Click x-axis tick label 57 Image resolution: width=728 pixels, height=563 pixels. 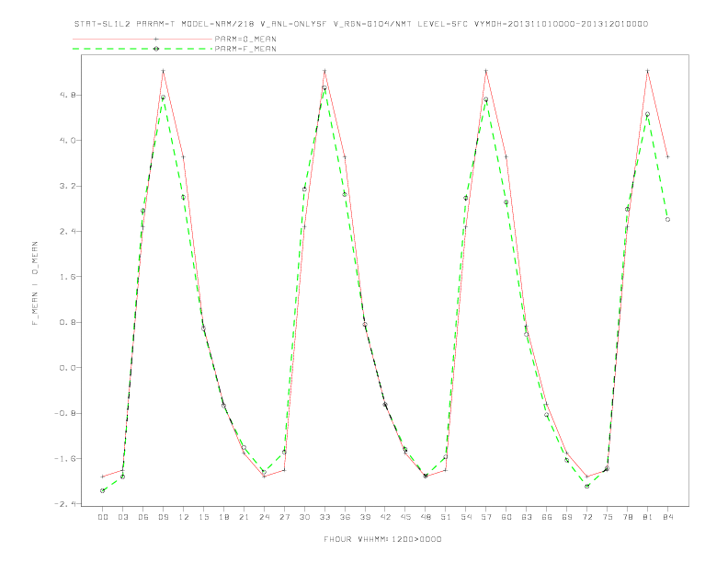(x=486, y=517)
